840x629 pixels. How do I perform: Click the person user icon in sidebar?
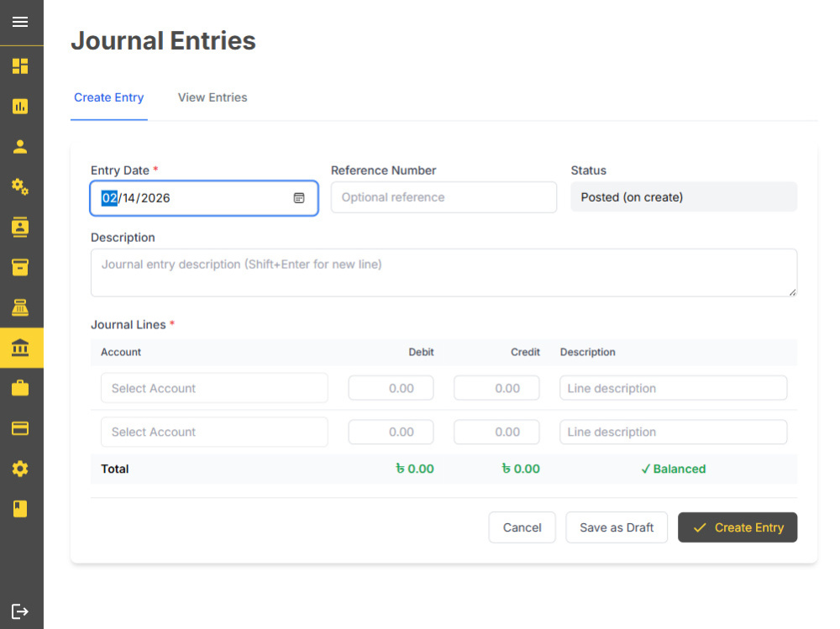point(20,146)
